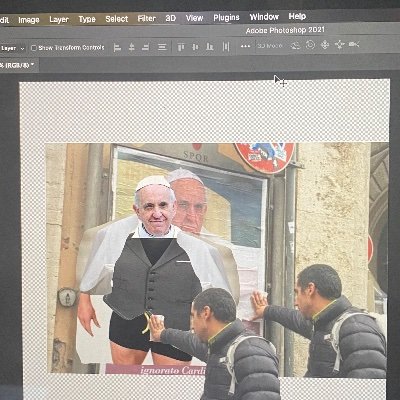Screen dimensions: 400x400
Task: Open the Type menu
Action: tap(87, 19)
